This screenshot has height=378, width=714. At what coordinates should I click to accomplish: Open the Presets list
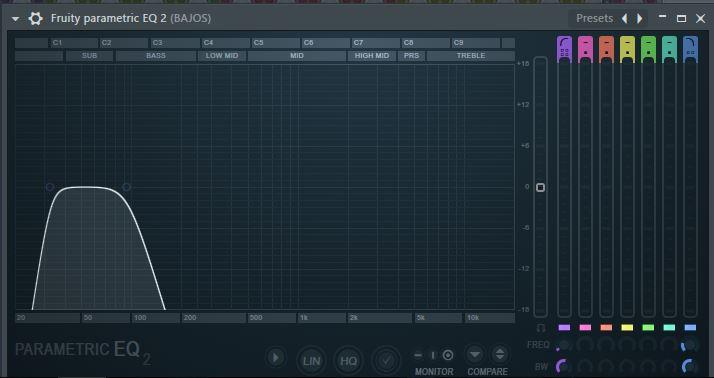pyautogui.click(x=594, y=18)
